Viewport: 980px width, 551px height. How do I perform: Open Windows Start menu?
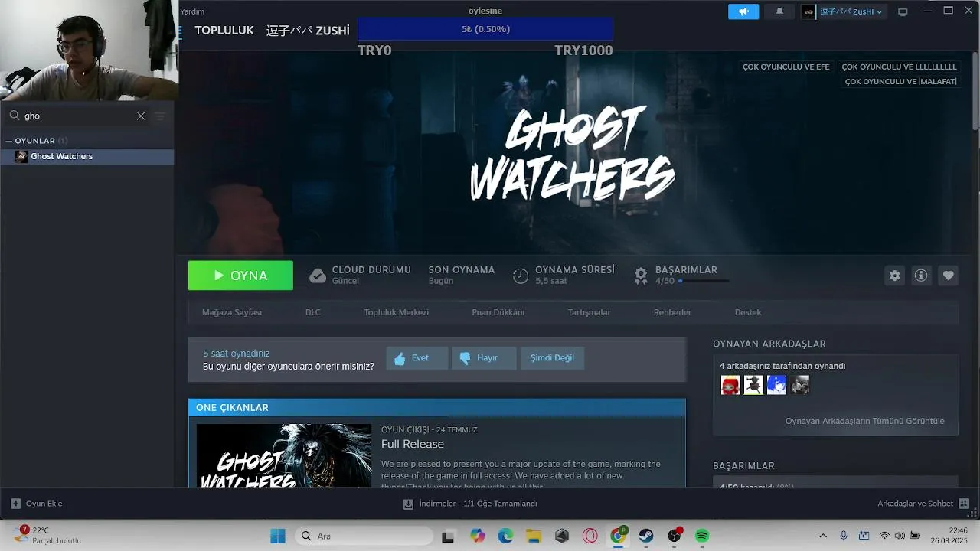click(x=277, y=536)
